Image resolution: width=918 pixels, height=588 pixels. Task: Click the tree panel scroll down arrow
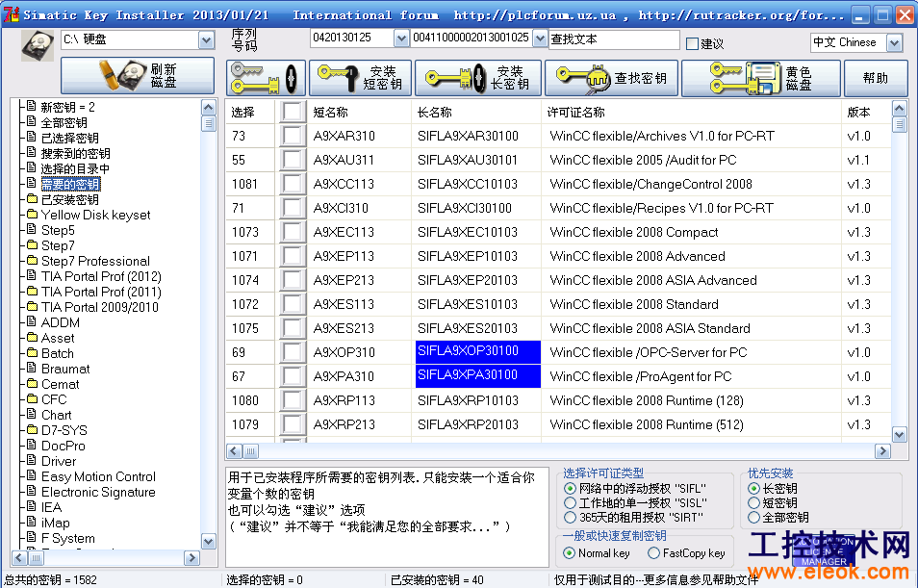[209, 541]
